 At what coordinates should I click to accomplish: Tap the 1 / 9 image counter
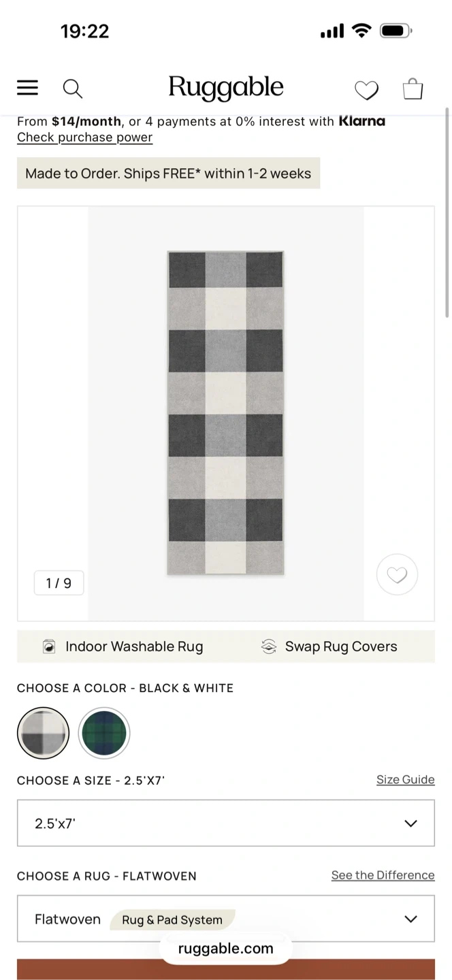pos(59,583)
